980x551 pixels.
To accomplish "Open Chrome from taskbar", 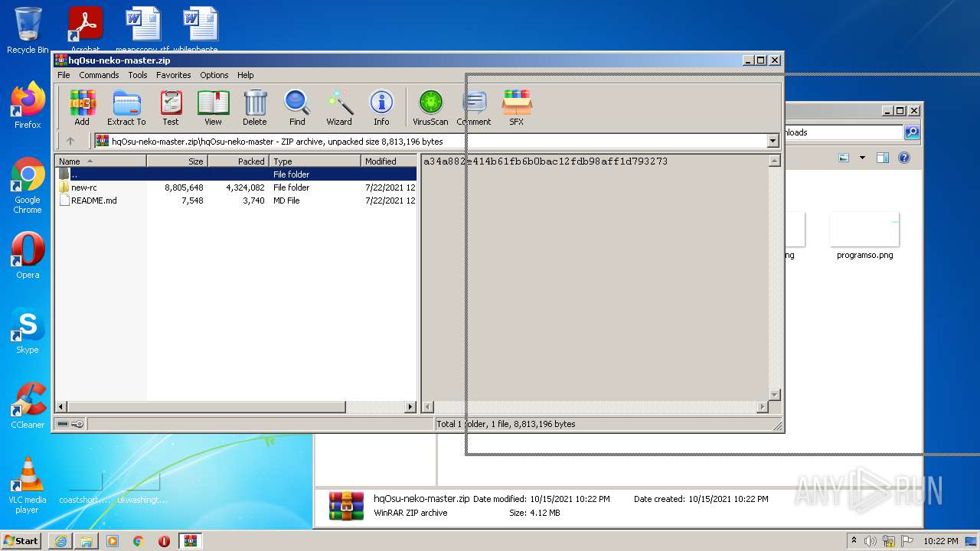I will [139, 540].
